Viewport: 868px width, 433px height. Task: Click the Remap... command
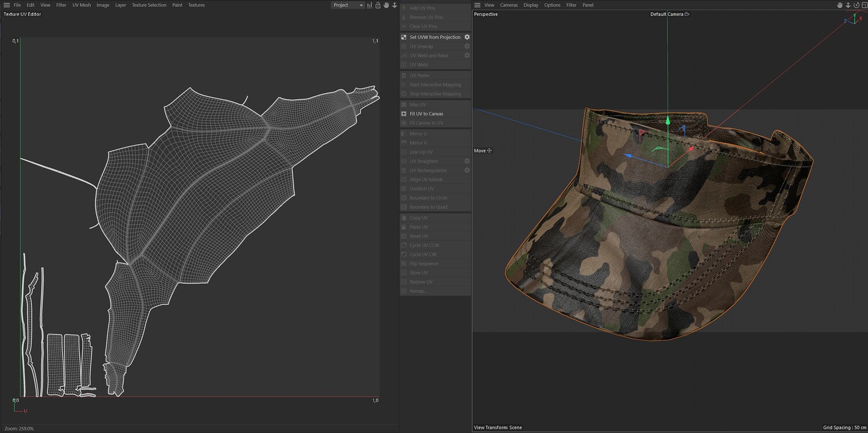coord(435,291)
